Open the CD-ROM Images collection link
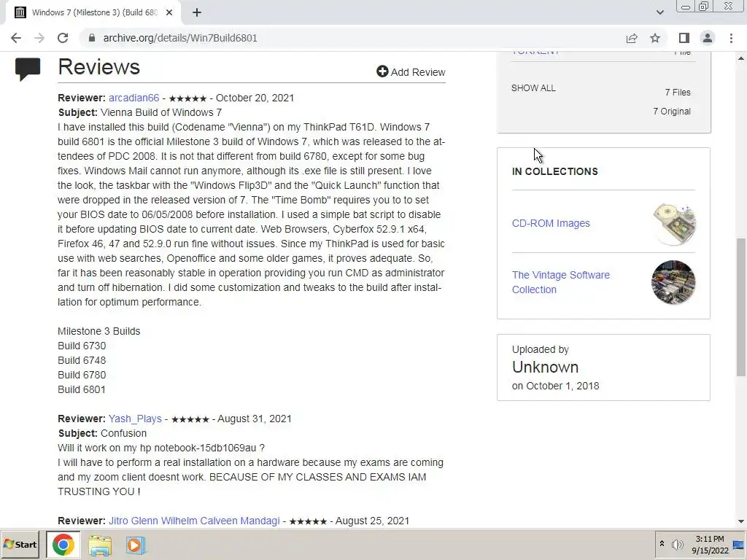This screenshot has width=747, height=560. [x=551, y=223]
